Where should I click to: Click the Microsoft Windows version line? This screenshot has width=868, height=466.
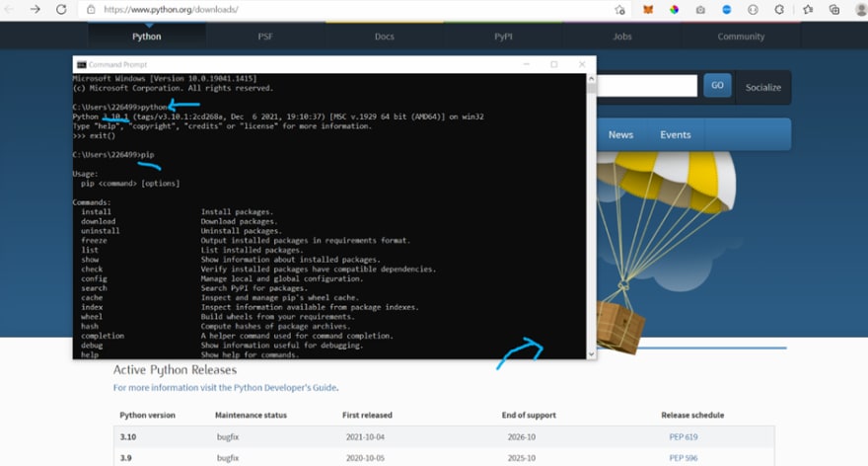(165, 79)
